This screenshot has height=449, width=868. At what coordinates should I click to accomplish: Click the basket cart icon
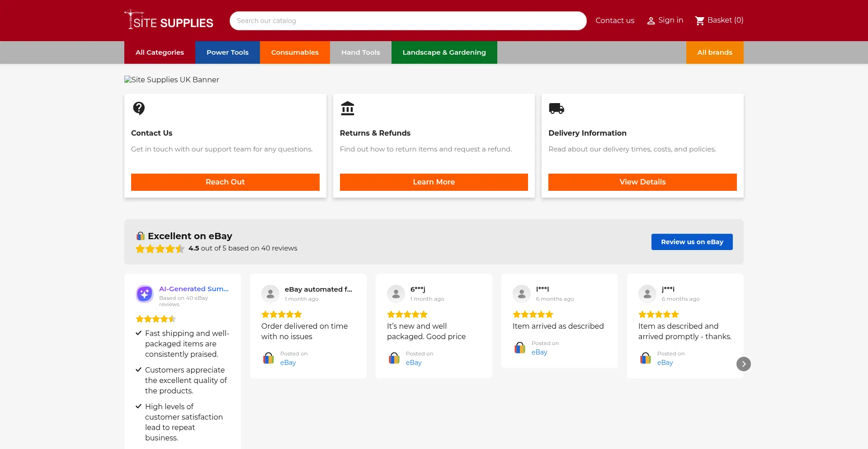[x=699, y=21]
